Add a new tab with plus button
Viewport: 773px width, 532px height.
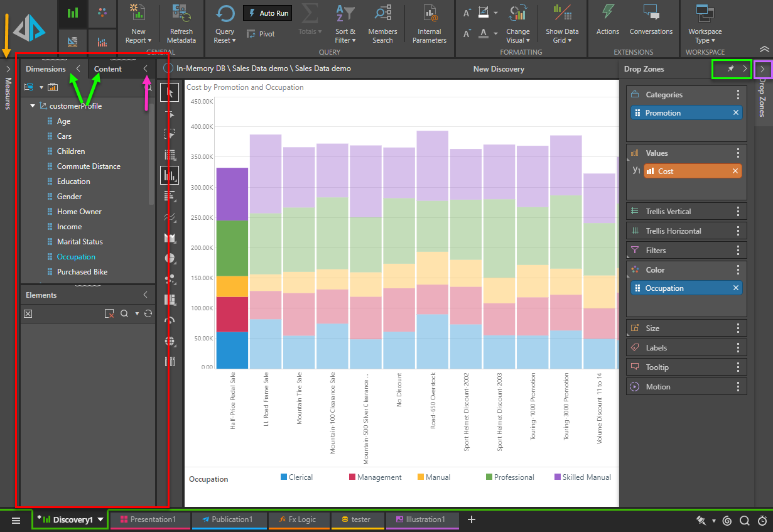(x=472, y=519)
